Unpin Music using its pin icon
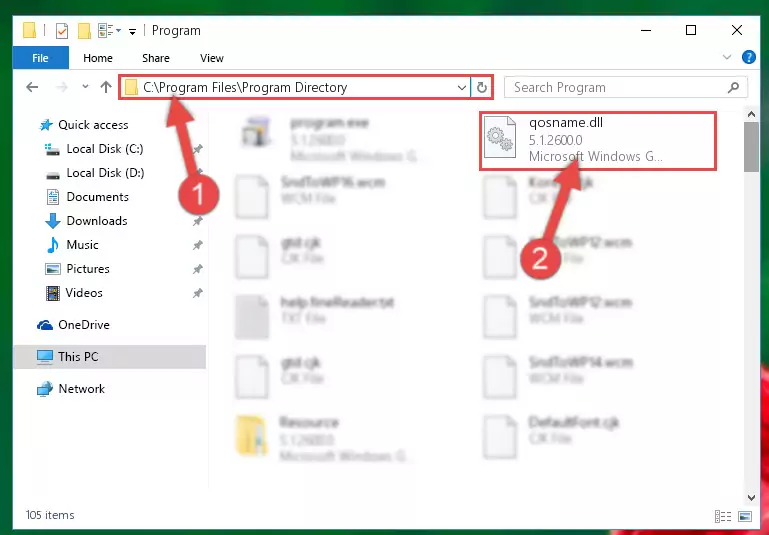This screenshot has width=769, height=535. [197, 245]
